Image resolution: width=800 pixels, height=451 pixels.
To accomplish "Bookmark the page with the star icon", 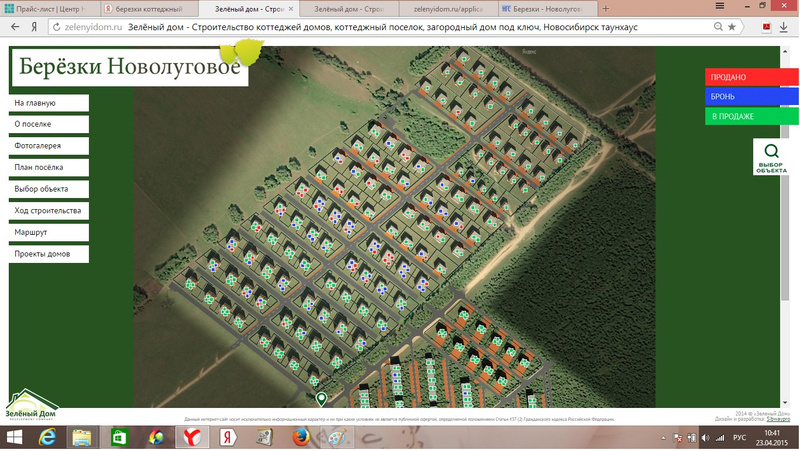I will [x=732, y=27].
